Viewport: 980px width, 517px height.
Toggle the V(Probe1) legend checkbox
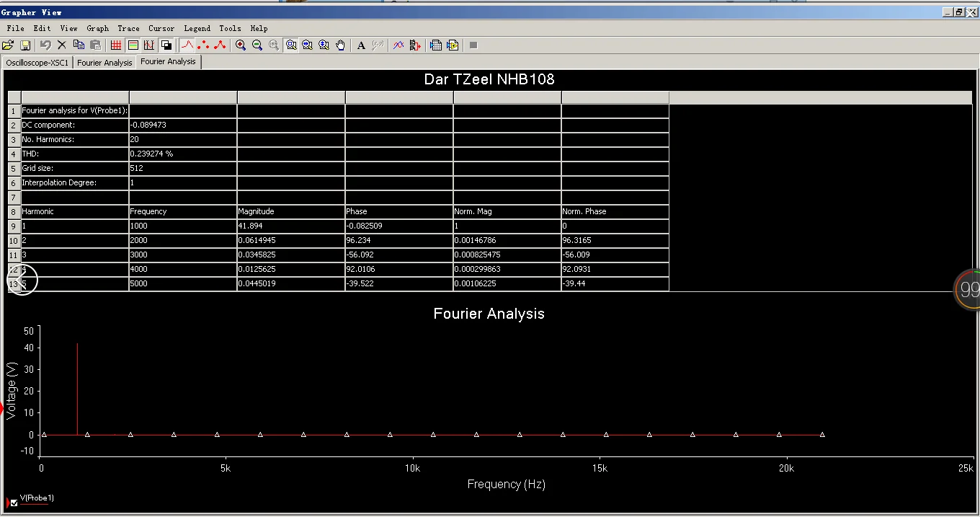pos(14,503)
